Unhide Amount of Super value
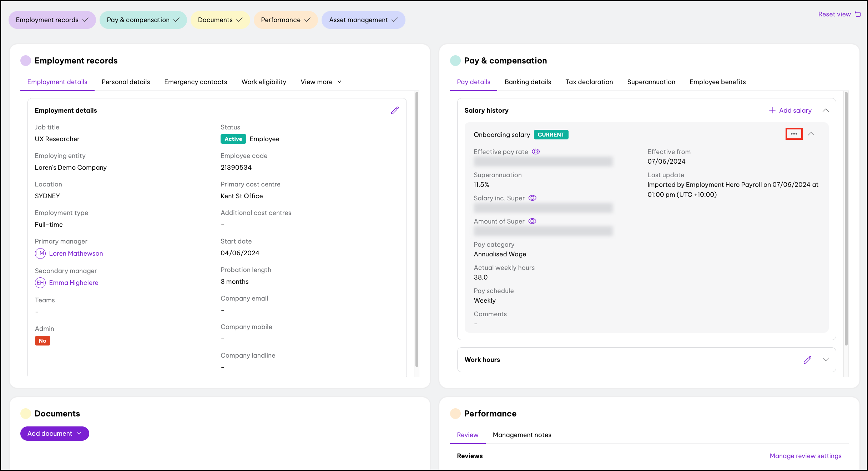The image size is (868, 471). point(532,221)
